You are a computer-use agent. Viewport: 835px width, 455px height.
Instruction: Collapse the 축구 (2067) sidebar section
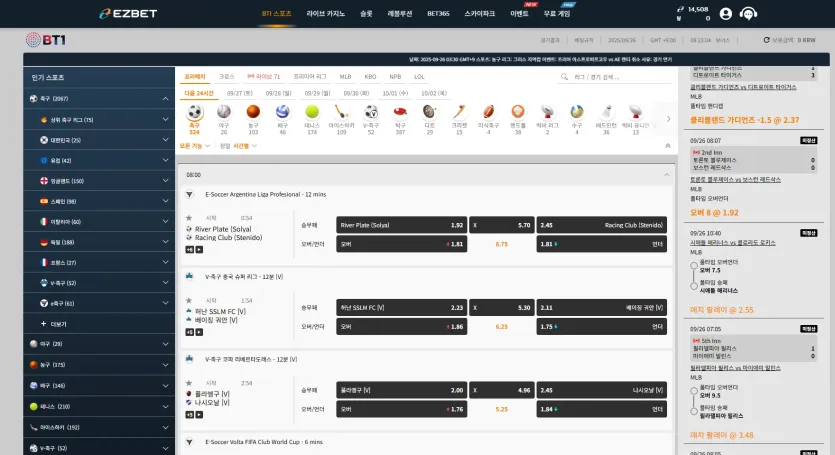165,99
